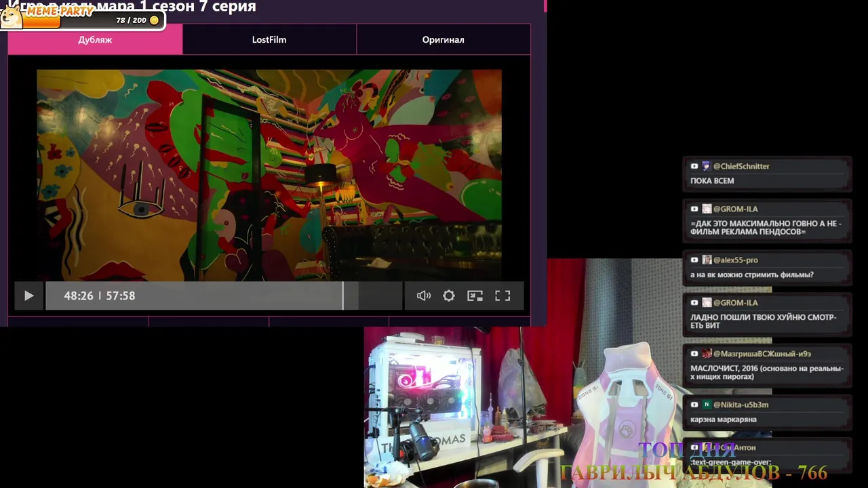Play the paused video

click(28, 296)
